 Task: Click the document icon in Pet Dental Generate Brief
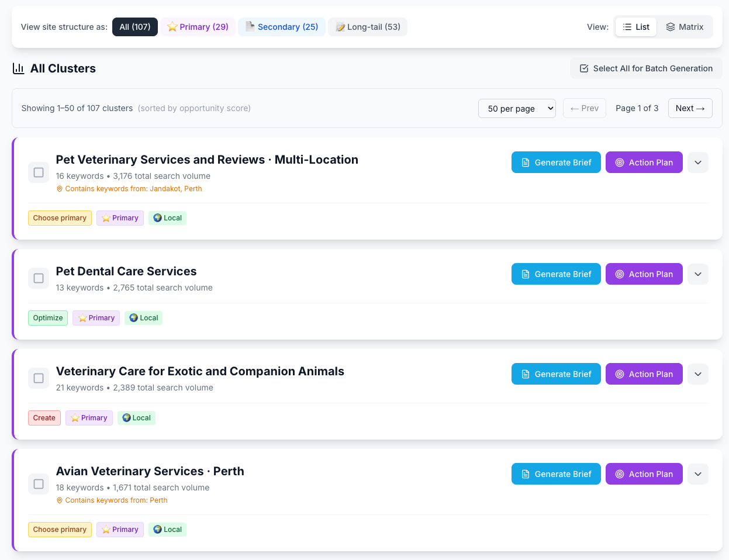coord(526,274)
